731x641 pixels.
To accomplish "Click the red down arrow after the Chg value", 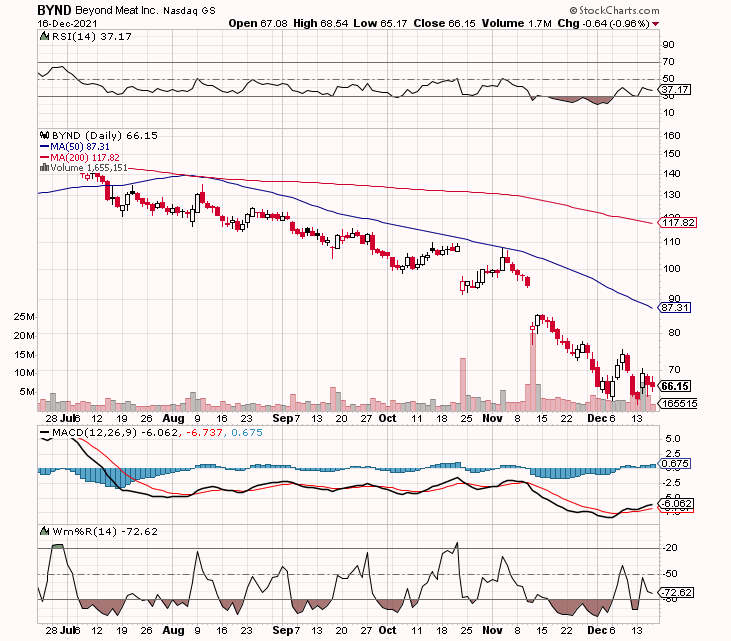I will click(656, 24).
